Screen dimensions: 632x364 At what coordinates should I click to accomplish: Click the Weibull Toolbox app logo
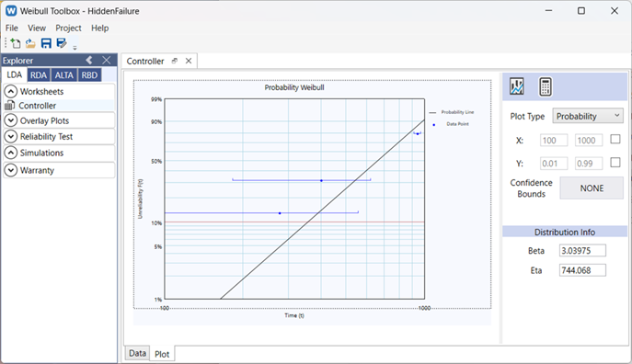pos(11,11)
